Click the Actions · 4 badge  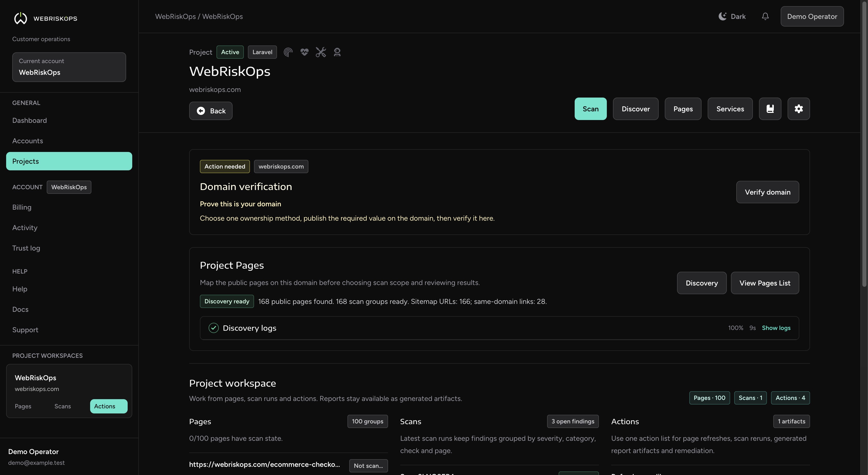click(x=790, y=398)
